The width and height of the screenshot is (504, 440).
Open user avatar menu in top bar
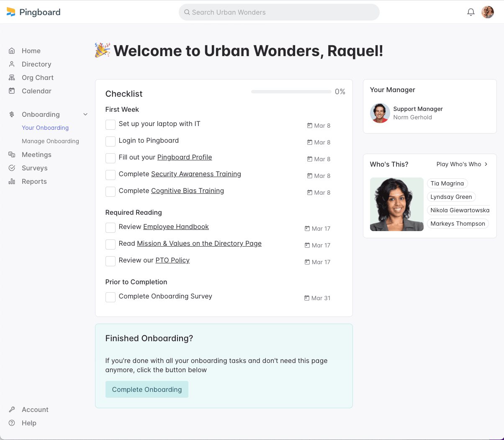point(488,12)
